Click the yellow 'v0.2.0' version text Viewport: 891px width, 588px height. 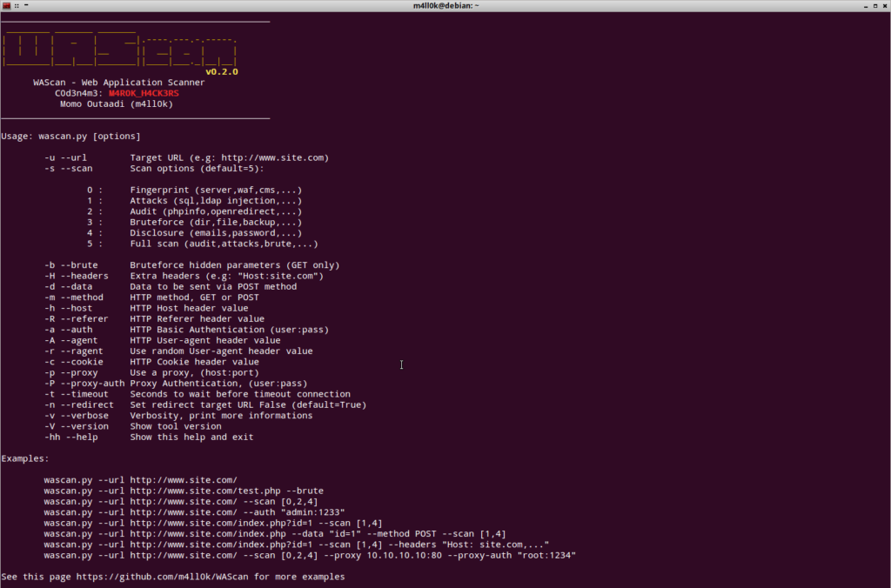click(222, 71)
